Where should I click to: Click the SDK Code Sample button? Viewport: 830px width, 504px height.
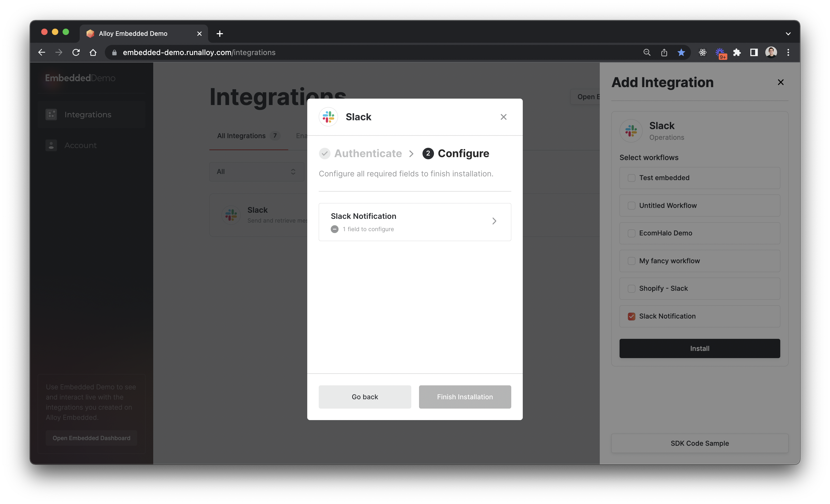click(x=699, y=443)
